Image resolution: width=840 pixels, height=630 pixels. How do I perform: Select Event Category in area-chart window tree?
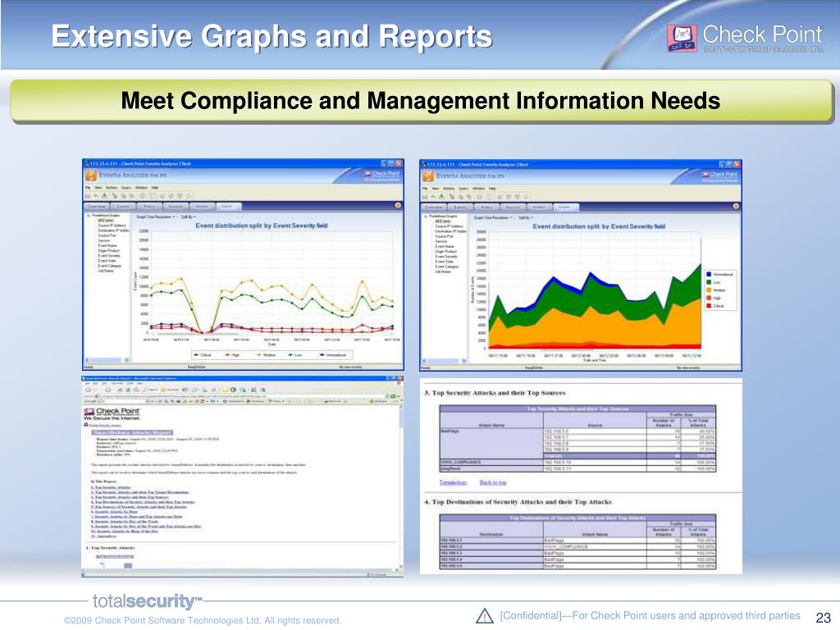click(x=447, y=267)
